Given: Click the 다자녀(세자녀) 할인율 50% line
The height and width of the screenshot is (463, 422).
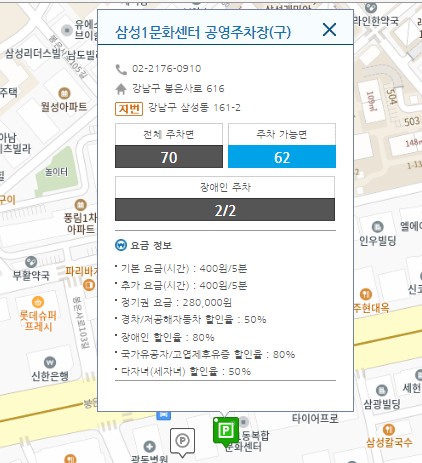Looking at the screenshot, I should tap(186, 371).
